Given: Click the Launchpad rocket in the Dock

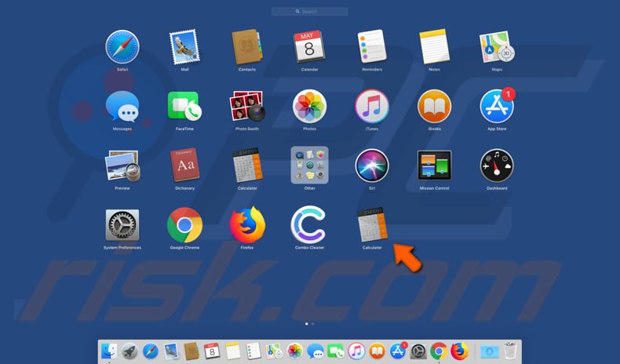Looking at the screenshot, I should [x=129, y=351].
